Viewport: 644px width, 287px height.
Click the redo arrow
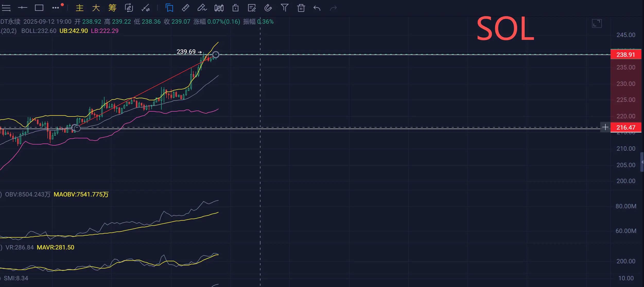click(x=333, y=8)
